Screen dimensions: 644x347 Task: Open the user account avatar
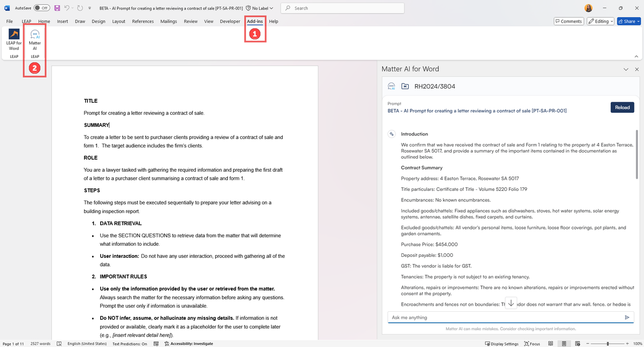[x=589, y=8]
